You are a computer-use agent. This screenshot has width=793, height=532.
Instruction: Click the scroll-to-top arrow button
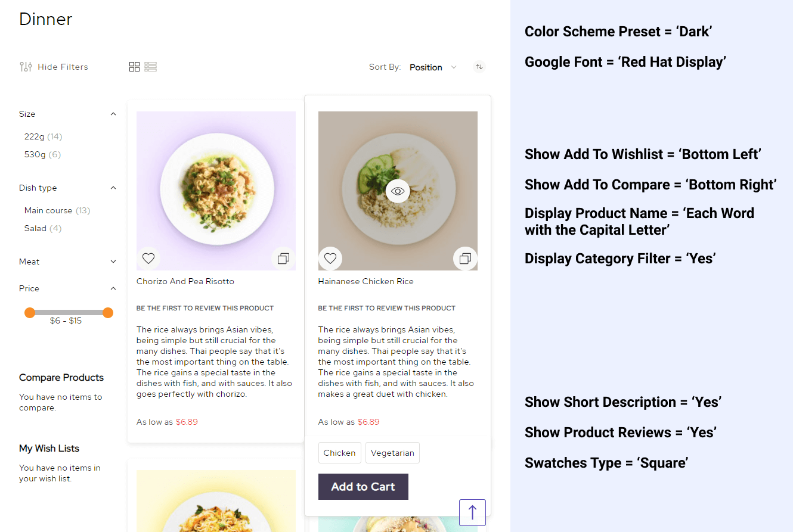point(472,512)
